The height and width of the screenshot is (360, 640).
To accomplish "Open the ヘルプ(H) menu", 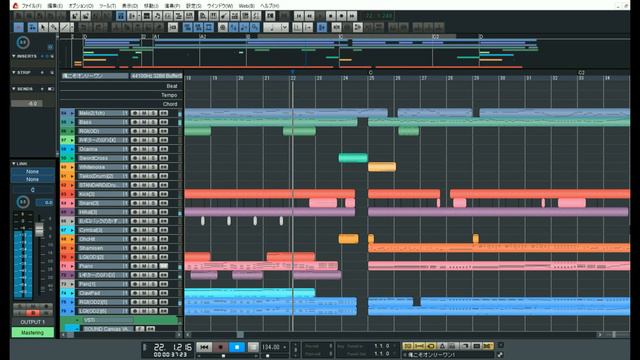I will click(270, 6).
